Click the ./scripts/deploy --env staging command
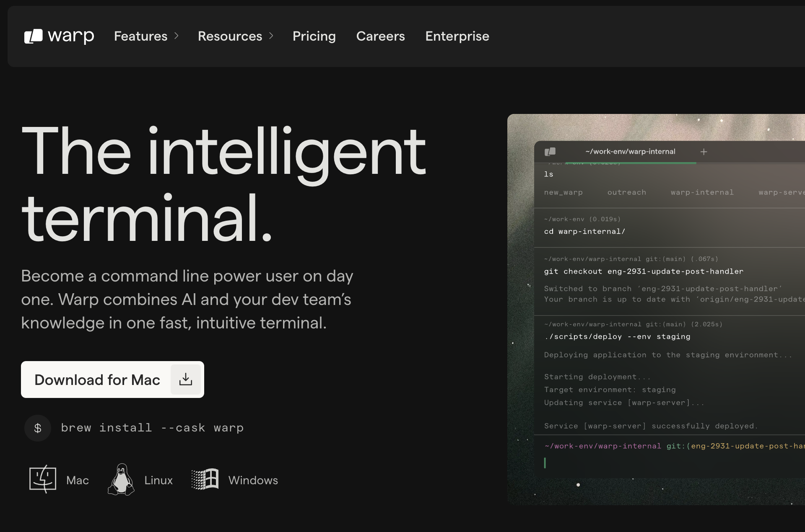 pos(617,337)
